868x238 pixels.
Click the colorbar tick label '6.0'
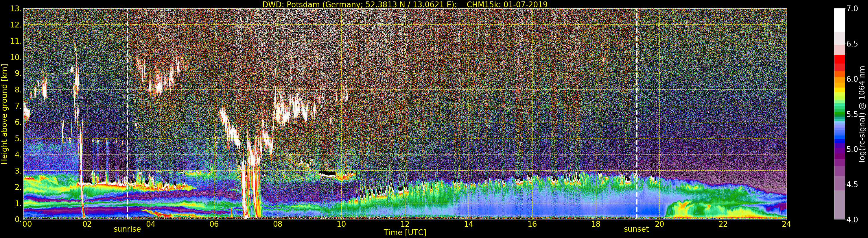tap(852, 79)
